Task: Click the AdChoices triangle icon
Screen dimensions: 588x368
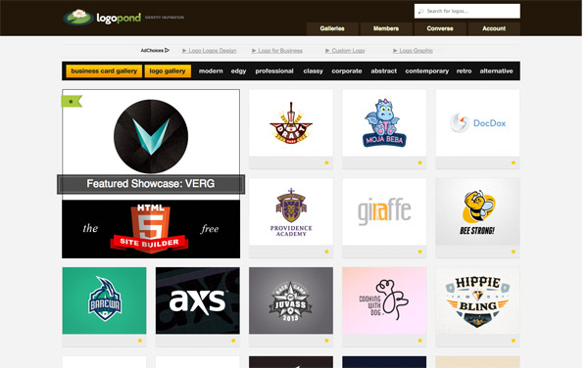Action: point(168,50)
